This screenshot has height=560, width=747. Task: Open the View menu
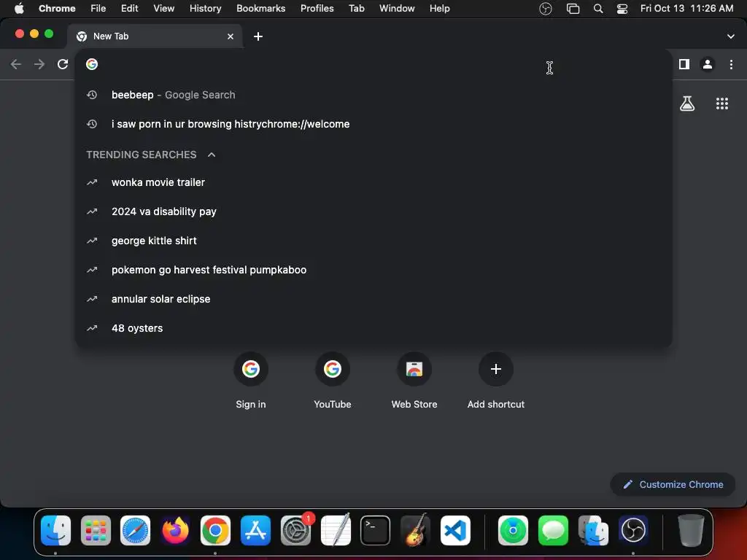163,9
